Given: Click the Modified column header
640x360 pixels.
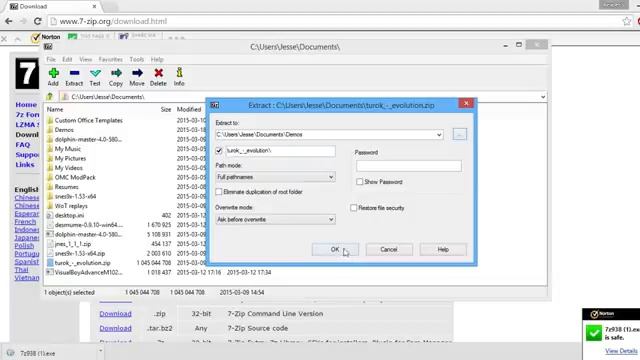Looking at the screenshot, I should tap(189, 109).
